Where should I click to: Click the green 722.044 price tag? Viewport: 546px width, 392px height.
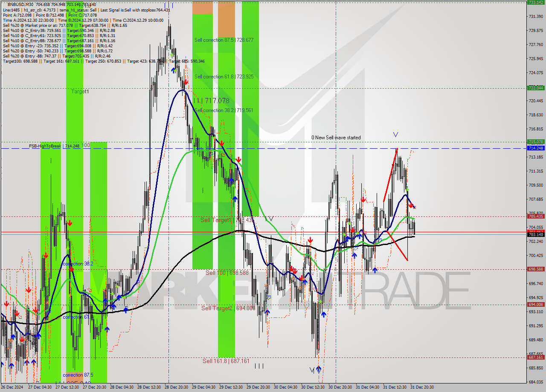tap(536, 88)
